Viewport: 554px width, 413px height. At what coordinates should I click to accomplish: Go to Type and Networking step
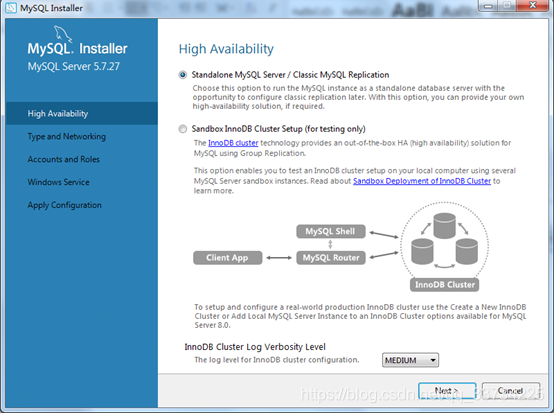click(67, 136)
